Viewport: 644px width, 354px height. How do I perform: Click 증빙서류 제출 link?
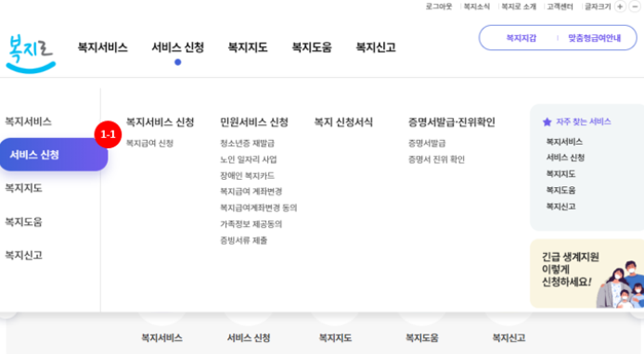tap(243, 240)
